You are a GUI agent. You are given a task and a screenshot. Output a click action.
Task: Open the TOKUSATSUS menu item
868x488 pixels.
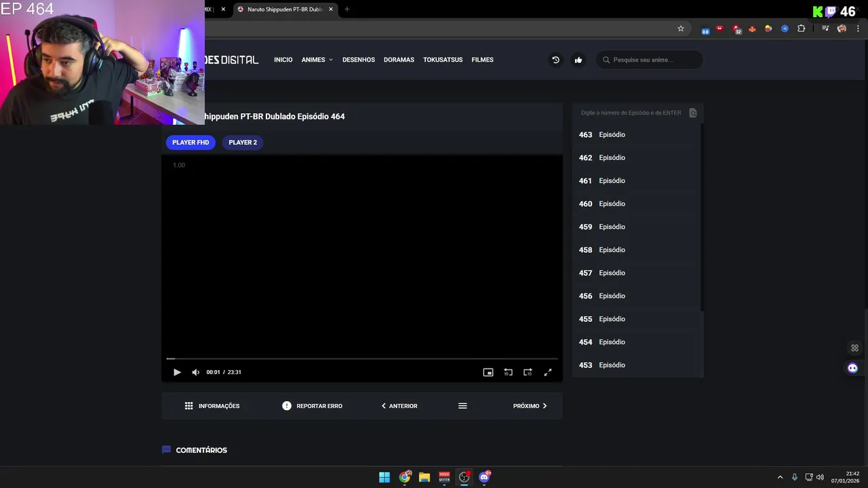click(x=443, y=60)
